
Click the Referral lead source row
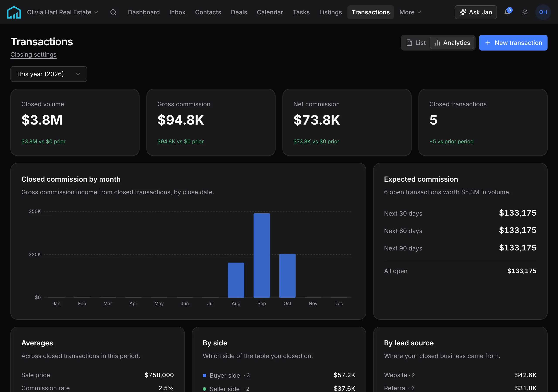(460, 388)
